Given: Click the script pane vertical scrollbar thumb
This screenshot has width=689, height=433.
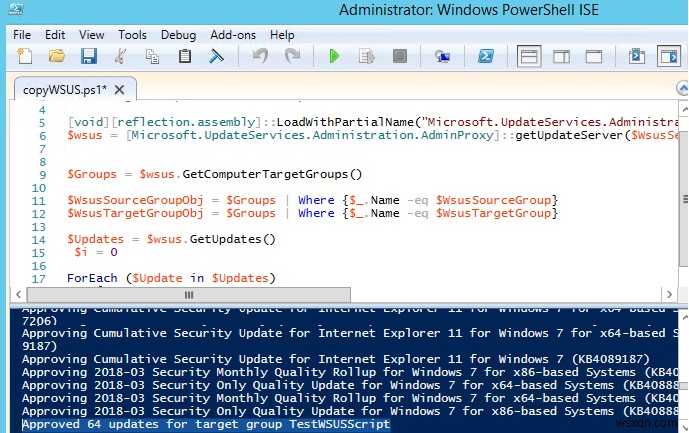Looking at the screenshot, I should (x=685, y=199).
